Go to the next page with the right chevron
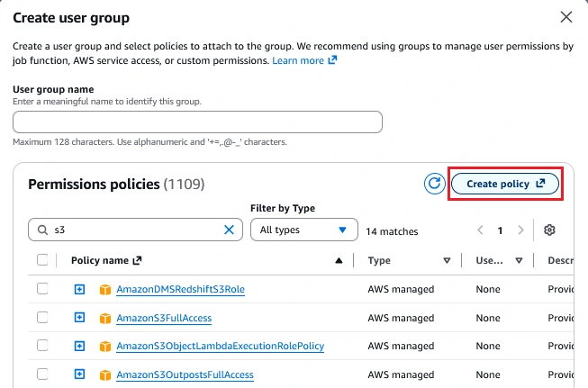The image size is (588, 388). pyautogui.click(x=520, y=230)
